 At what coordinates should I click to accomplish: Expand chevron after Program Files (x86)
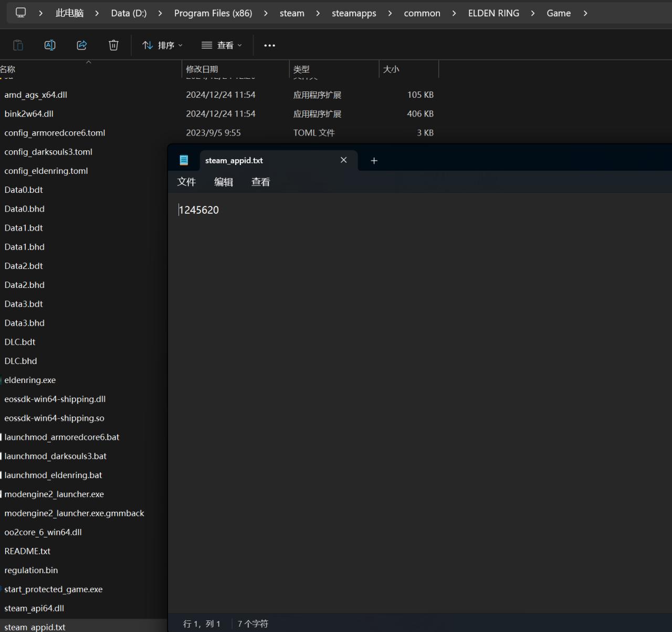266,13
